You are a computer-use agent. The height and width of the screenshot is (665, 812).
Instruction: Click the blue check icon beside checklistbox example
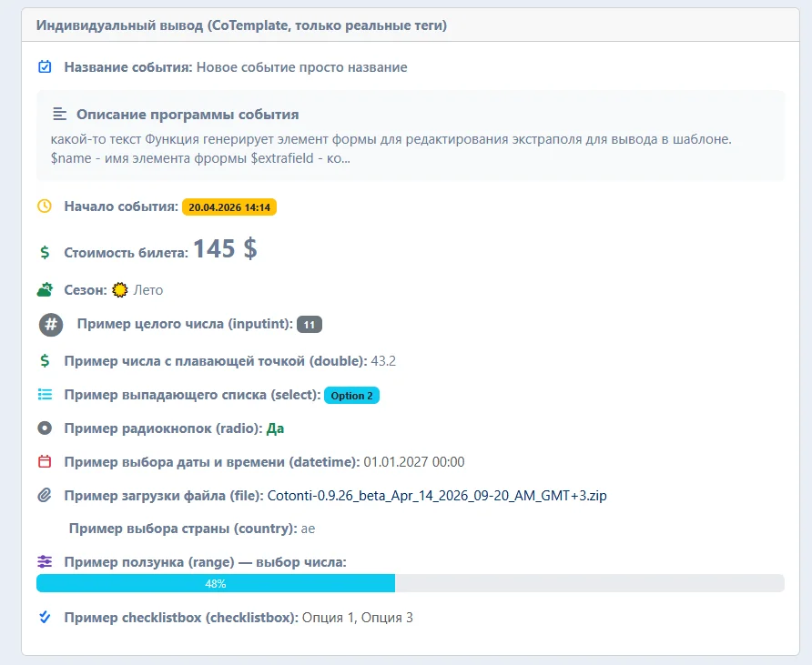point(45,617)
